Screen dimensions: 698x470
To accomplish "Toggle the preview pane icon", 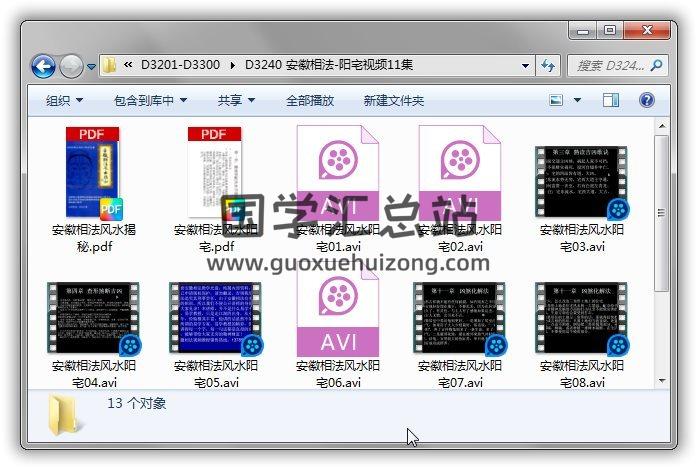I will click(611, 100).
